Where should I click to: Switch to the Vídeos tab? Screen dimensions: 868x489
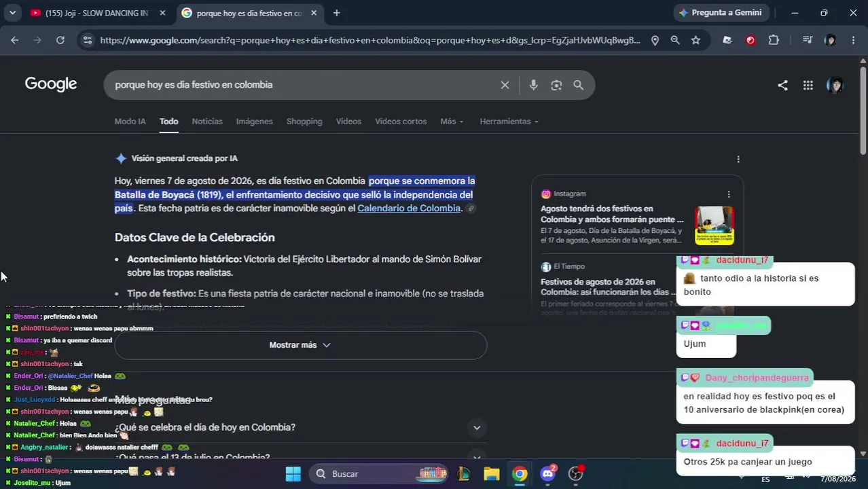pyautogui.click(x=348, y=121)
